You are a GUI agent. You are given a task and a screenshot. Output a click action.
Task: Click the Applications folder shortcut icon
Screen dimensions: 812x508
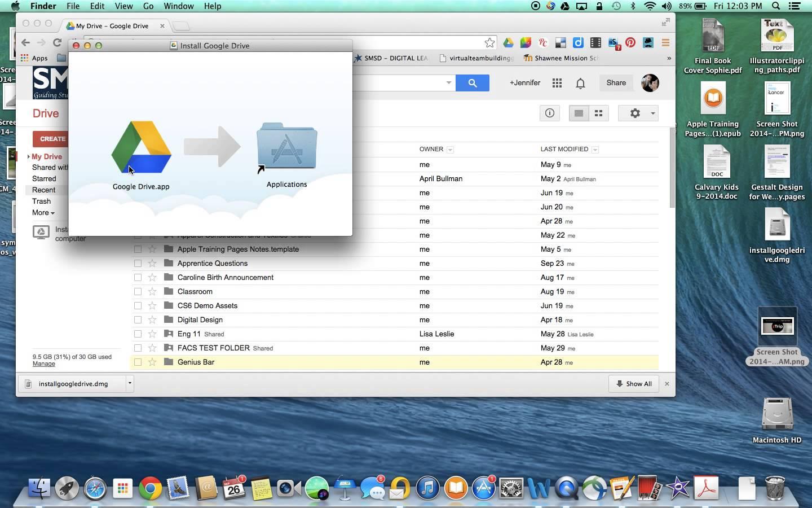[x=286, y=146]
